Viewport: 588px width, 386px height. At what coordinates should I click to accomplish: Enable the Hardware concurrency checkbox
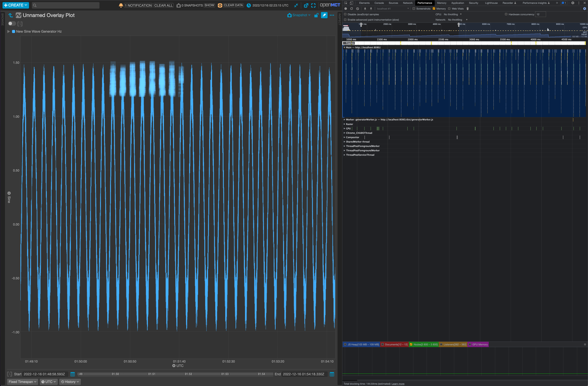(506, 14)
